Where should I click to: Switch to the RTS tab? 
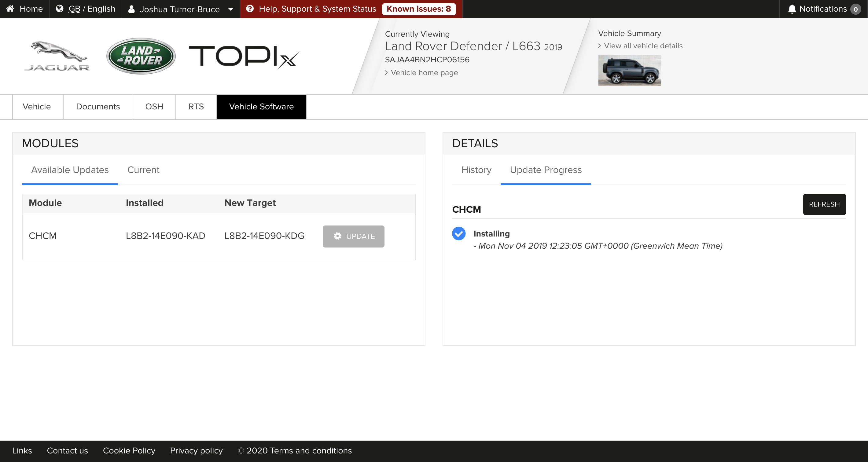coord(196,106)
